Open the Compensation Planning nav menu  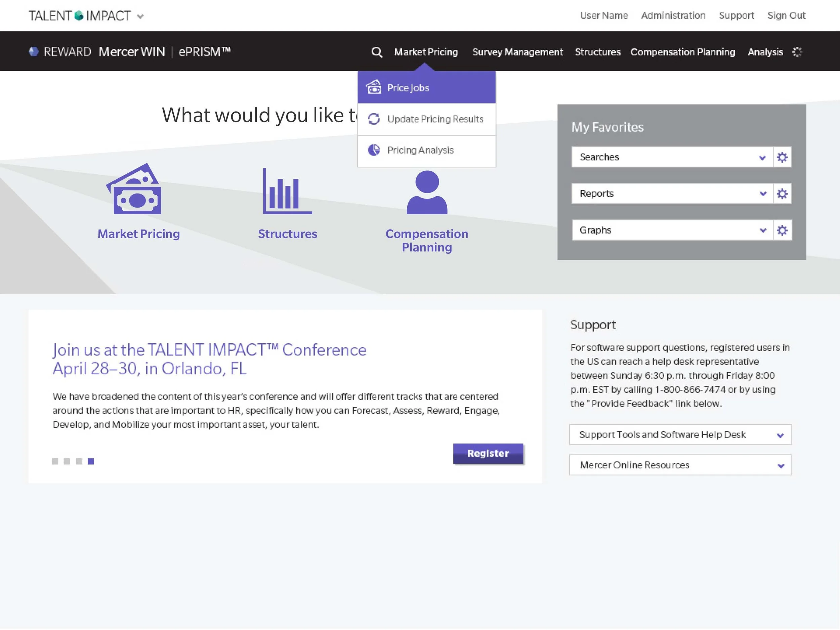click(682, 52)
